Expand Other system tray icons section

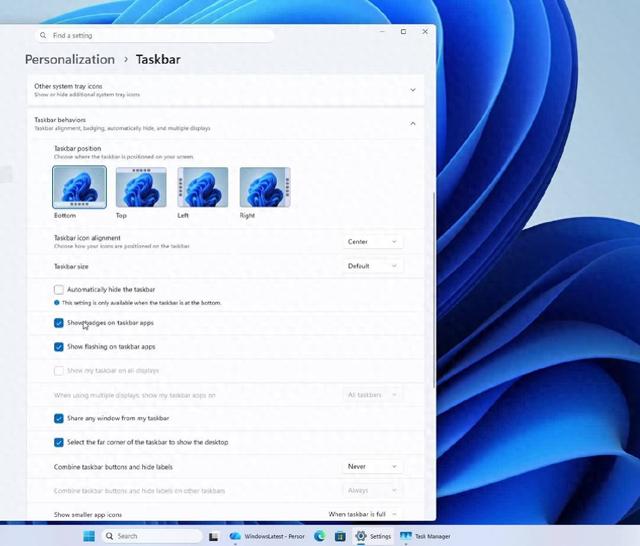[x=413, y=90]
